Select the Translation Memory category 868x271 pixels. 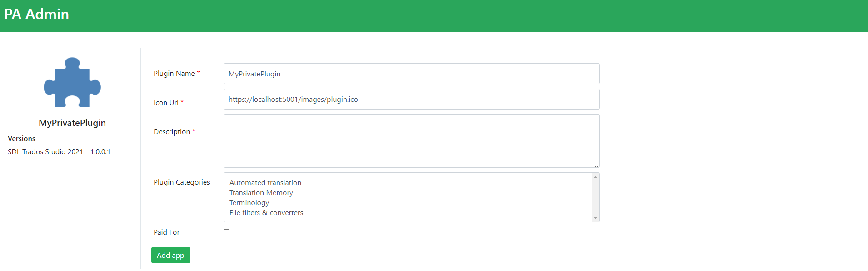261,192
